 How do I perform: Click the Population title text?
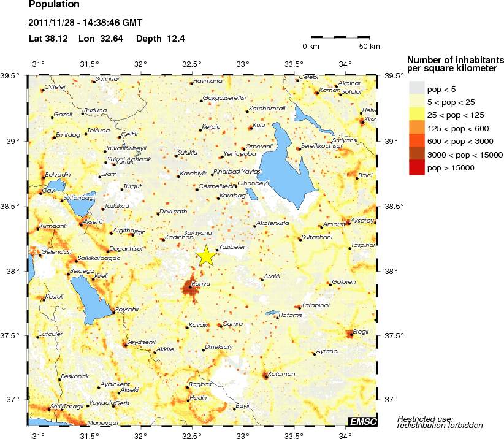pos(54,5)
